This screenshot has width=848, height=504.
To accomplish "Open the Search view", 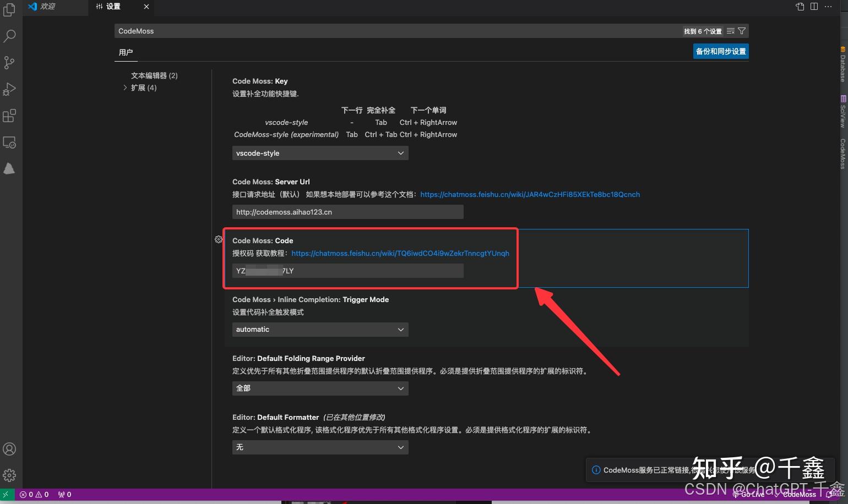I will (x=9, y=36).
